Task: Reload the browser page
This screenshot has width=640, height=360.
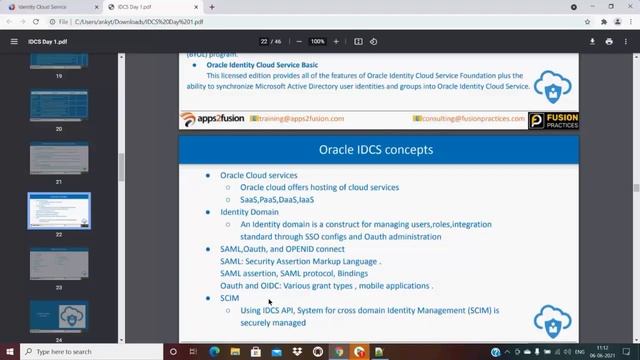Action: point(36,22)
